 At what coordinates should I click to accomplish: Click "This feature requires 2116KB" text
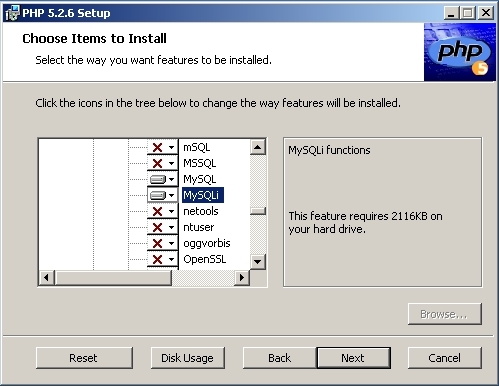(358, 216)
